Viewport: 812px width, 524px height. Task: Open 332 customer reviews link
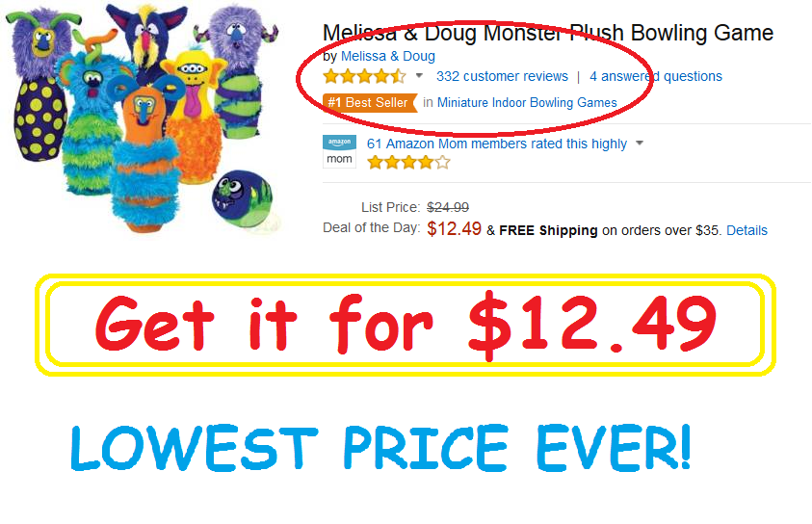[x=502, y=76]
